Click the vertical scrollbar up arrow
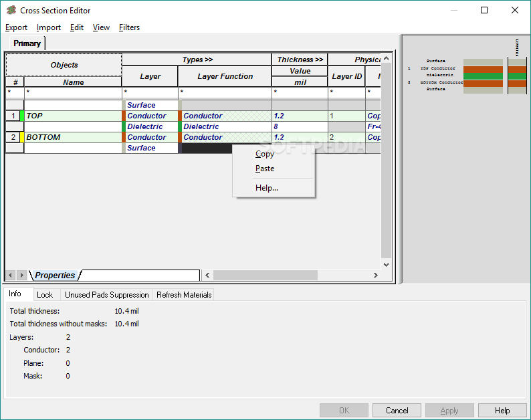Screen dimensions: 531x420 [x=386, y=58]
